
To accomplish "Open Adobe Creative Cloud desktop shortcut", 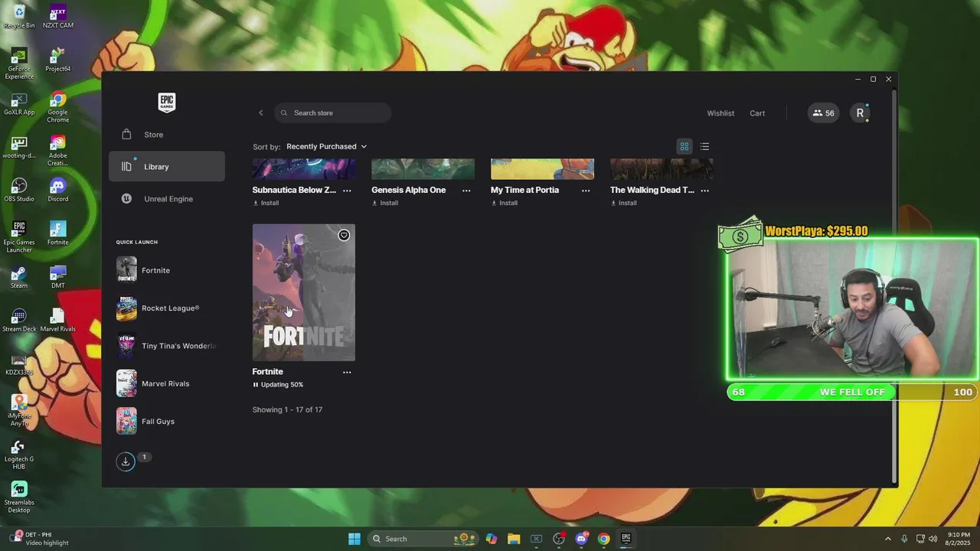I will 58,151.
